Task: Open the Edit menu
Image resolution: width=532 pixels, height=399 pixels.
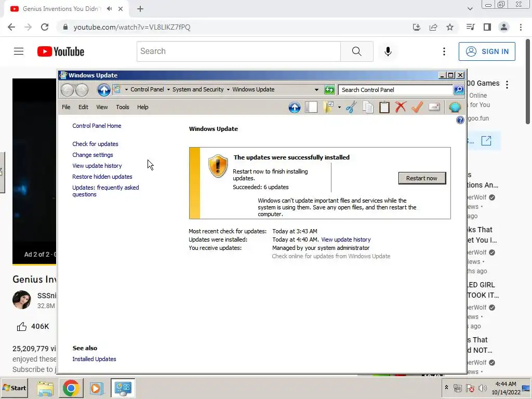Action: [x=83, y=107]
